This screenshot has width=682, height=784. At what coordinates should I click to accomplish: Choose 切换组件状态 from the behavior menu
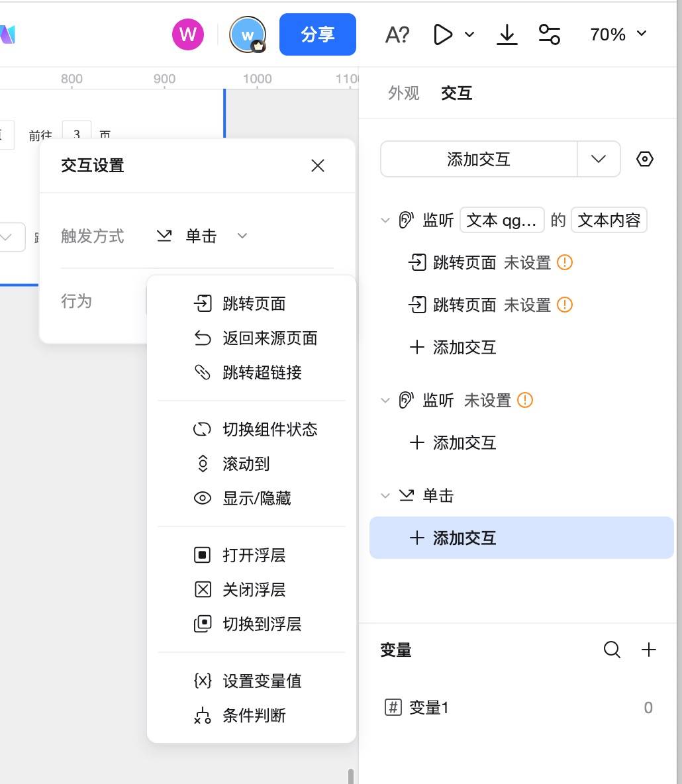coord(252,429)
